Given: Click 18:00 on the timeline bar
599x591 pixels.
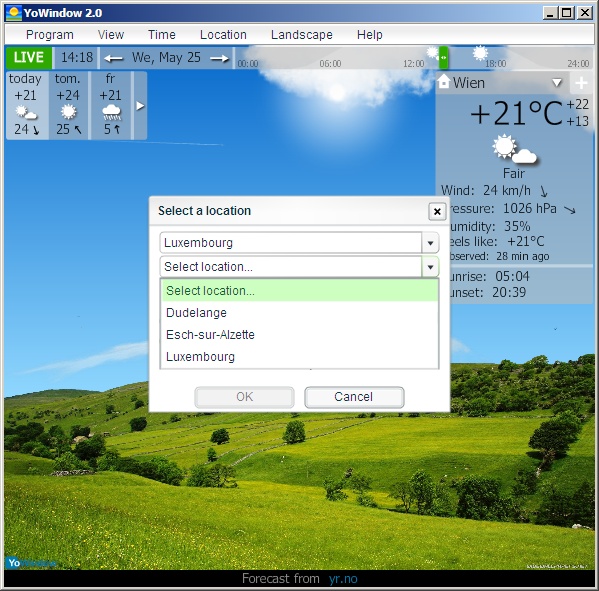Looking at the screenshot, I should tap(495, 63).
